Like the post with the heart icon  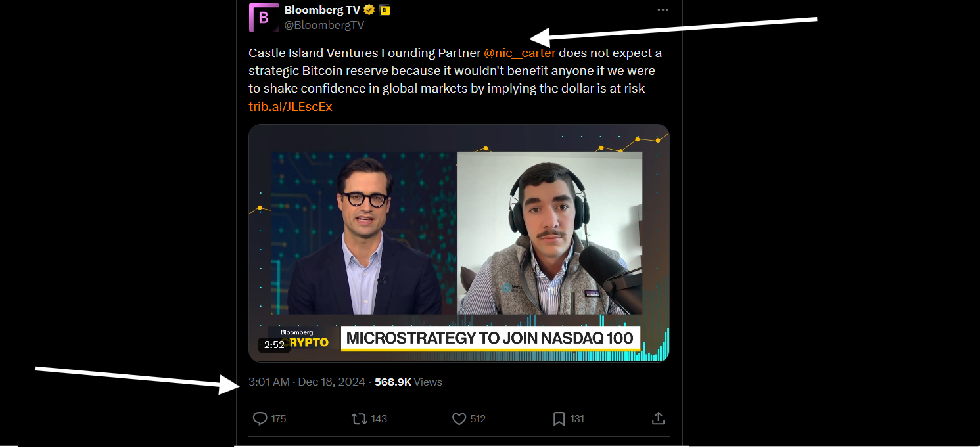tap(459, 418)
